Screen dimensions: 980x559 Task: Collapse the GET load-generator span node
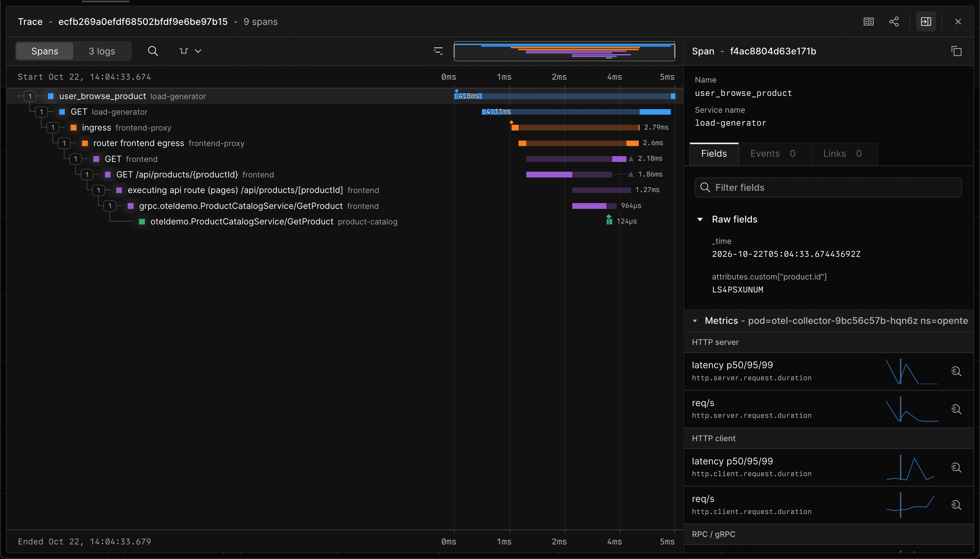(41, 112)
